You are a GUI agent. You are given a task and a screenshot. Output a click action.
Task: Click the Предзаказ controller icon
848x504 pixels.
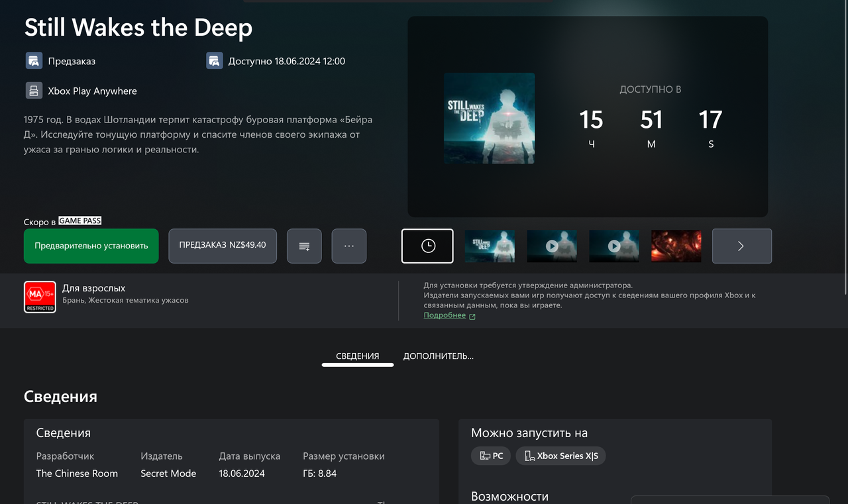[34, 61]
